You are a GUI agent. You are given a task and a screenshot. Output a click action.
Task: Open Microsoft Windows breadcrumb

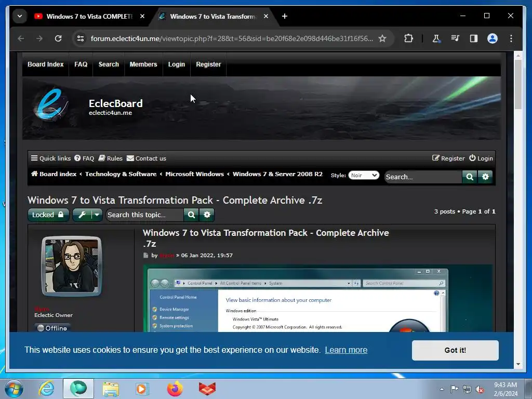[194, 174]
